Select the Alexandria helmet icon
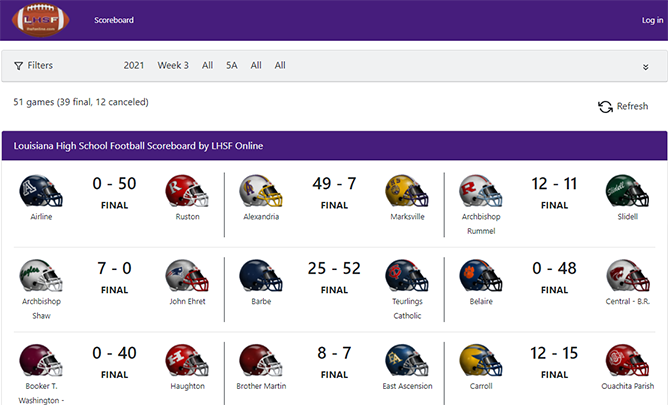Screen dimensions: 668x405 [x=261, y=190]
